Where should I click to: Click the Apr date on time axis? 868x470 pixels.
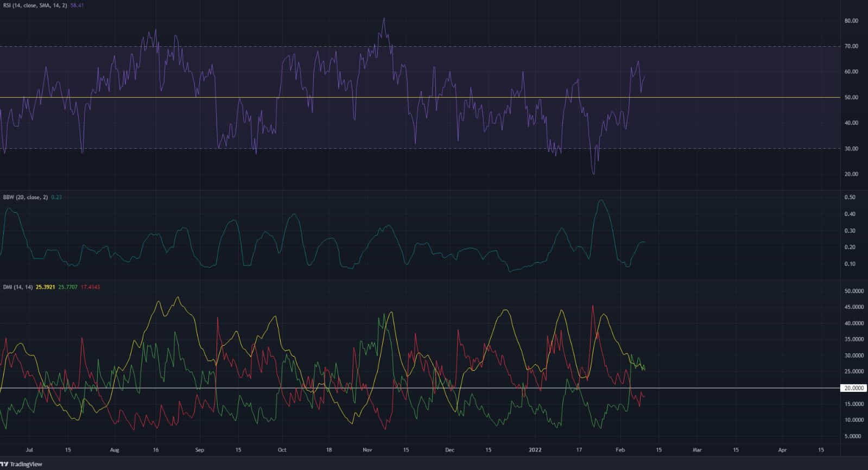click(x=782, y=450)
